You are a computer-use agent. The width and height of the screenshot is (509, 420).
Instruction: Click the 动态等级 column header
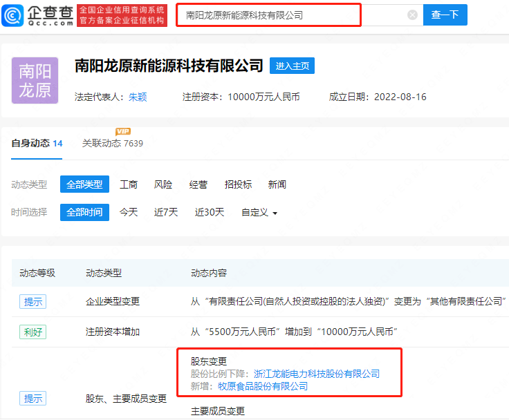coord(37,273)
